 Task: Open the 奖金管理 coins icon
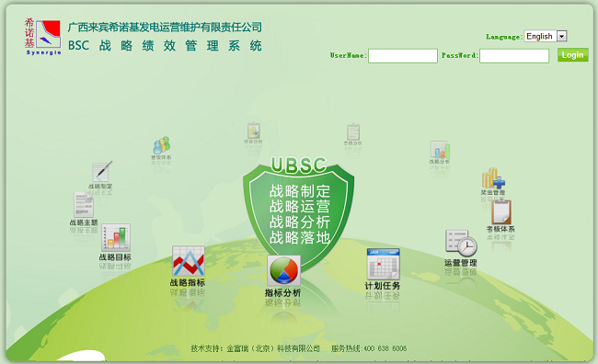(x=493, y=178)
